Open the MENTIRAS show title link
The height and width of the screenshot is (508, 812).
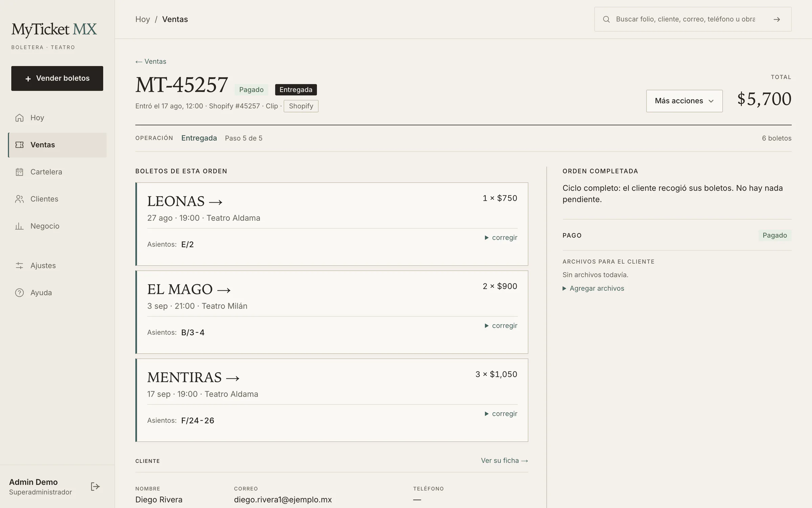[x=193, y=377]
